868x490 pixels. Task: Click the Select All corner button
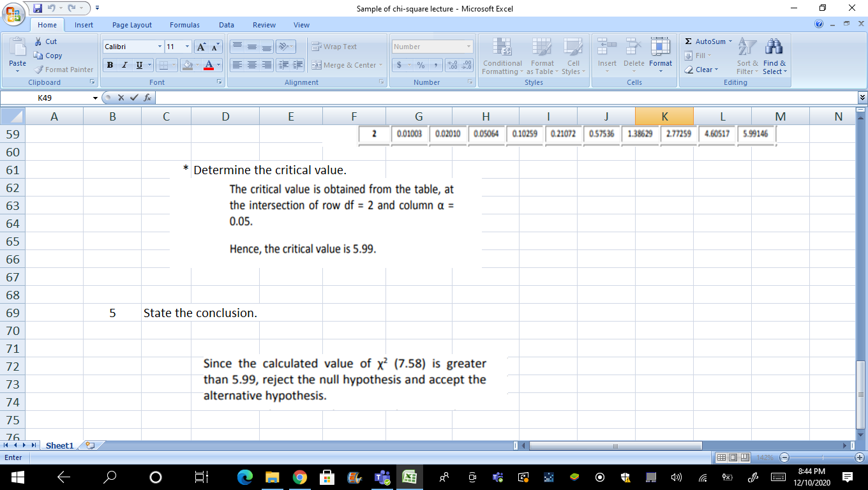pos(13,116)
